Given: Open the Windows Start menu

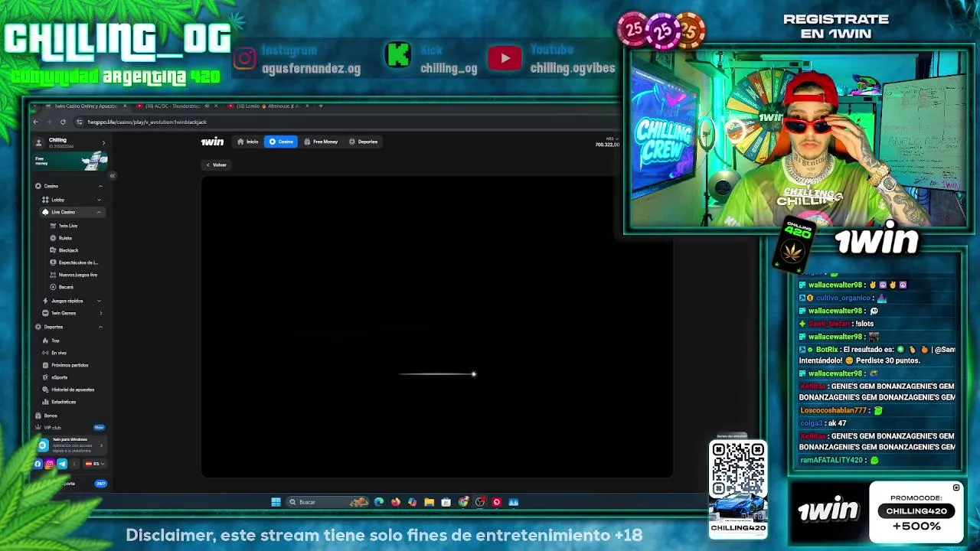Looking at the screenshot, I should (x=276, y=502).
